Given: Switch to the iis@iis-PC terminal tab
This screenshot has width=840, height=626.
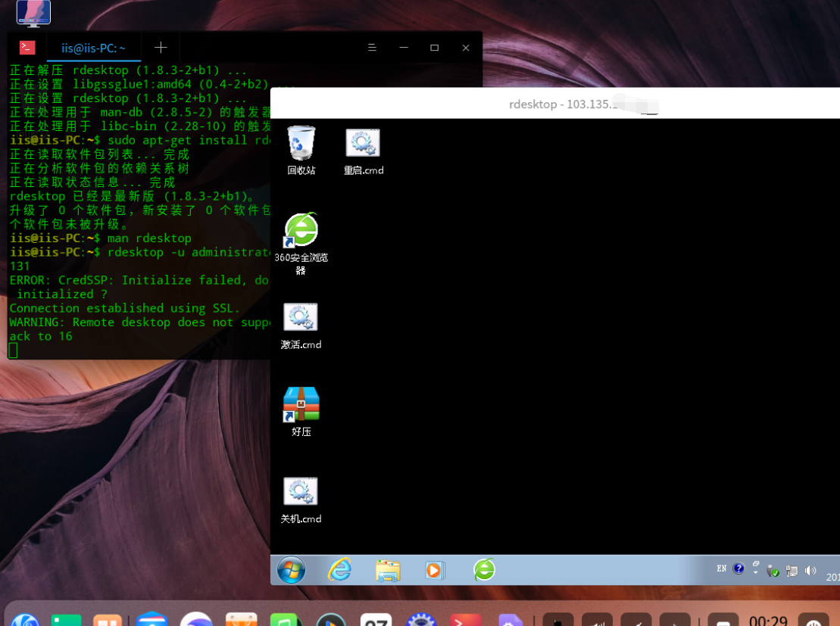Looking at the screenshot, I should tap(93, 48).
